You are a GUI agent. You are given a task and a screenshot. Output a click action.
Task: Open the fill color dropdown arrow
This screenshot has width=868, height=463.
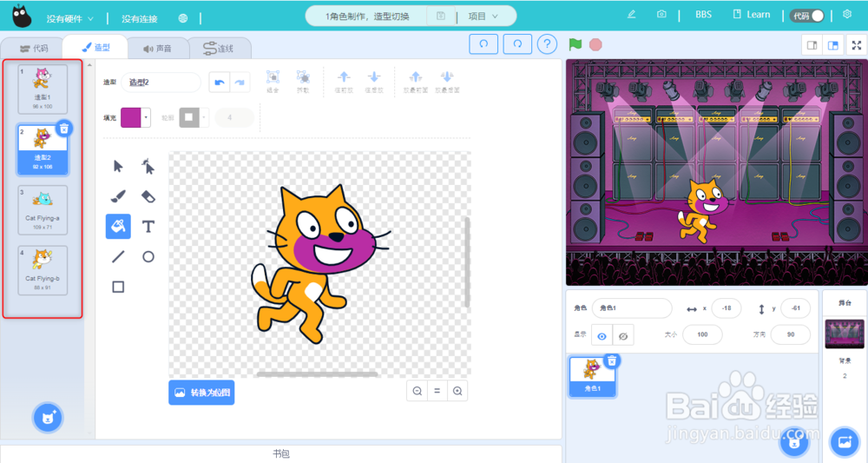[x=146, y=117]
